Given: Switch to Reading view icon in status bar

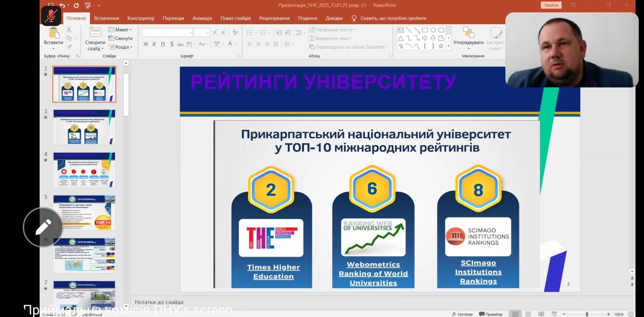Looking at the screenshot, I should (x=541, y=314).
